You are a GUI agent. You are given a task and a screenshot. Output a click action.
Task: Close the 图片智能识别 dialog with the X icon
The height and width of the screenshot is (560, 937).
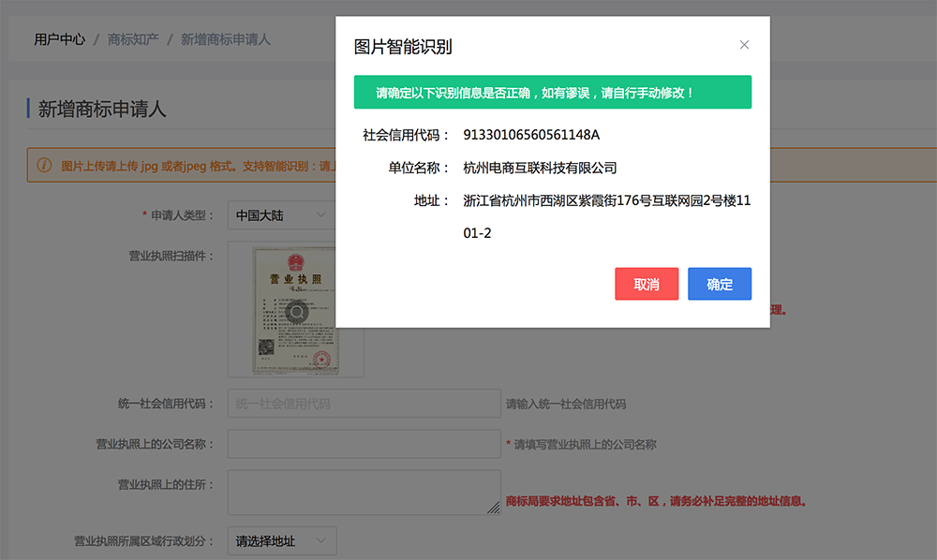click(744, 45)
